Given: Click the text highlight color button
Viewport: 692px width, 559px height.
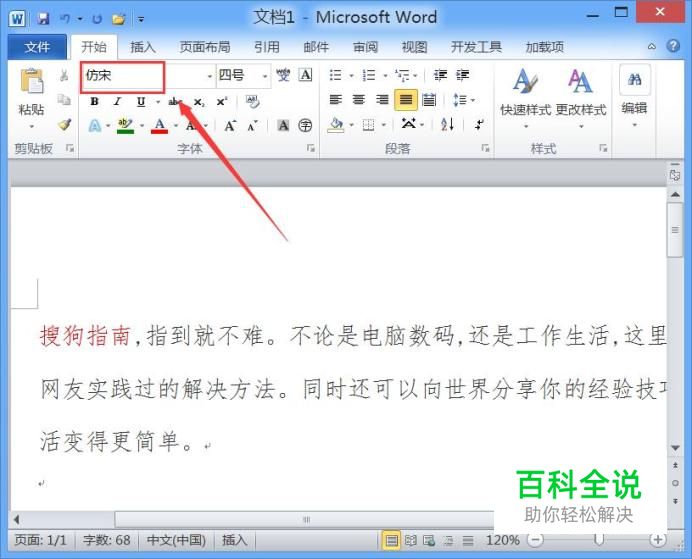Looking at the screenshot, I should coord(125,126).
